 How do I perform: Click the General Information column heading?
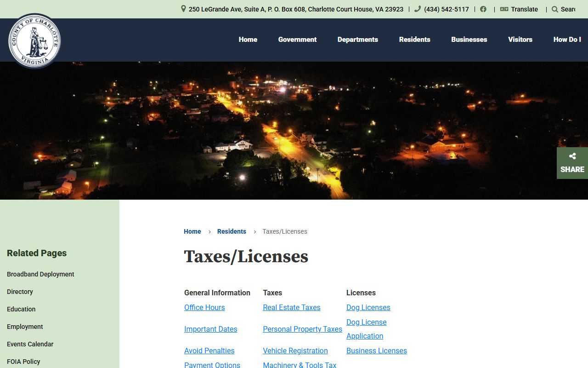pos(217,293)
